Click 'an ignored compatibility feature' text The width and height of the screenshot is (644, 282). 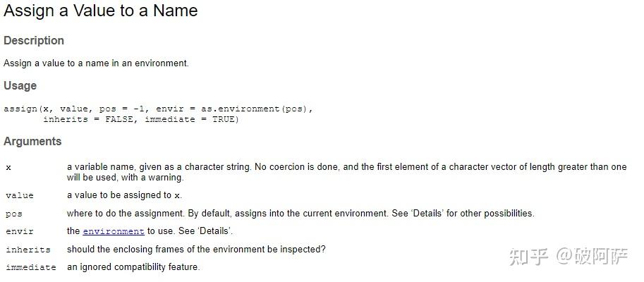pyautogui.click(x=133, y=267)
